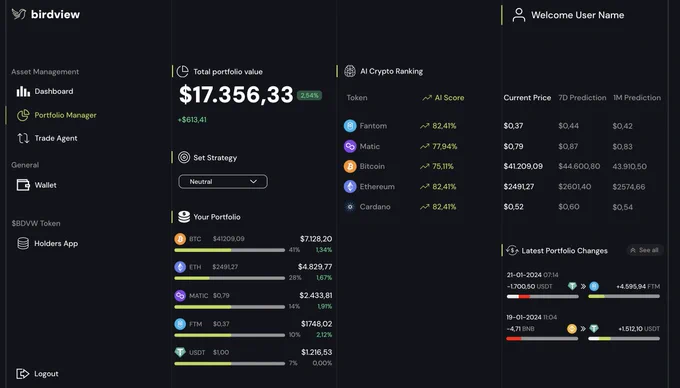Click the $4.829,77 ETH holding value
This screenshot has width=680, height=388.
[315, 267]
